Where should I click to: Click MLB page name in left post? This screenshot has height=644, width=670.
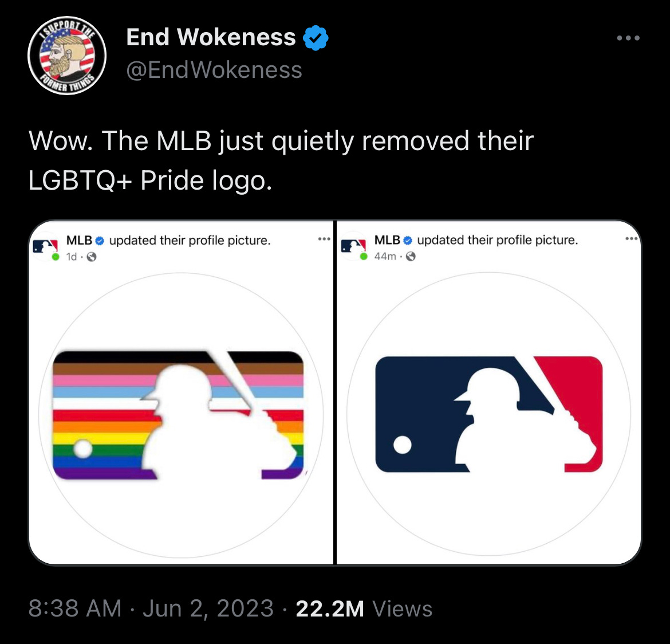pos(79,240)
